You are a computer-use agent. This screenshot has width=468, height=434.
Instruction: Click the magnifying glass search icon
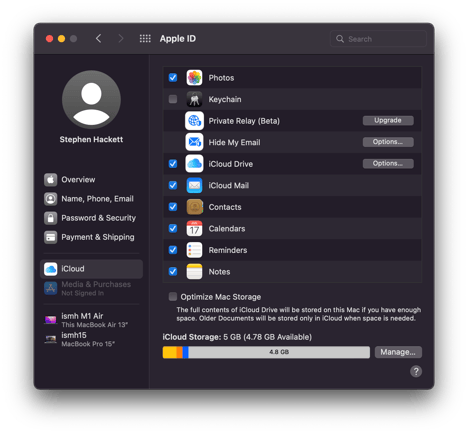(340, 39)
